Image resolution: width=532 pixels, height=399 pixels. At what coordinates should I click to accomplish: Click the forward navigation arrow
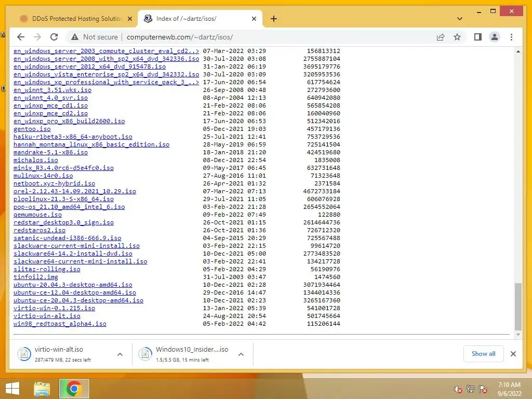tap(37, 37)
